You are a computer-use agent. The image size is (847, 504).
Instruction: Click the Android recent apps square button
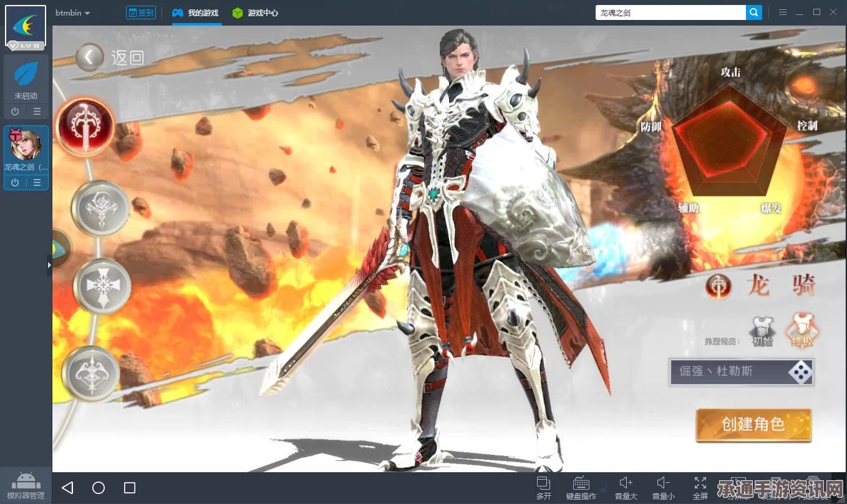click(130, 488)
